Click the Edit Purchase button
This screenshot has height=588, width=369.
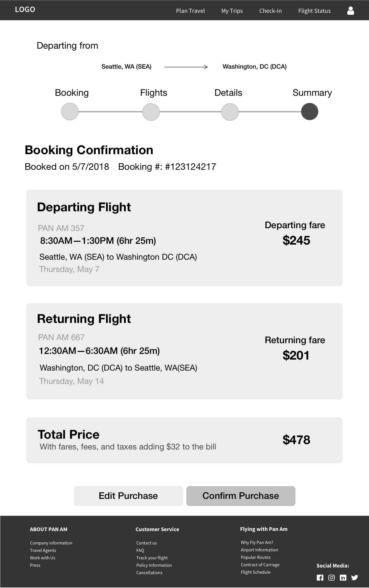(128, 496)
